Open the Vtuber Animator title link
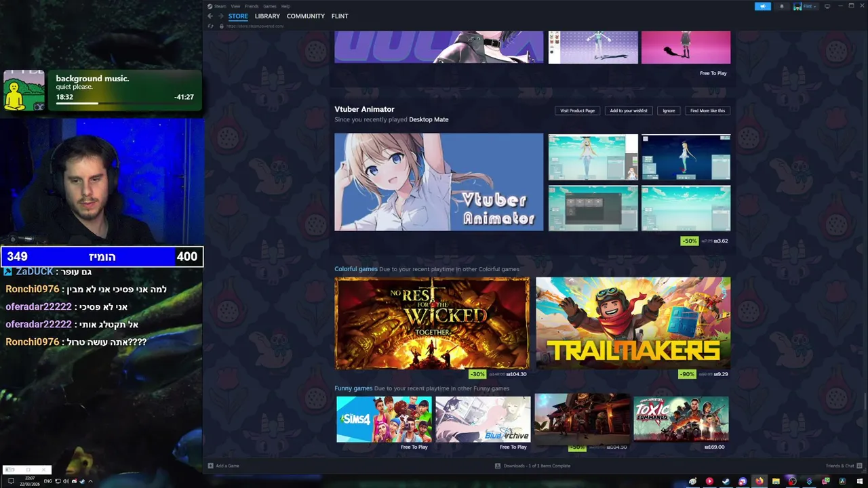This screenshot has width=868, height=488. [x=364, y=109]
